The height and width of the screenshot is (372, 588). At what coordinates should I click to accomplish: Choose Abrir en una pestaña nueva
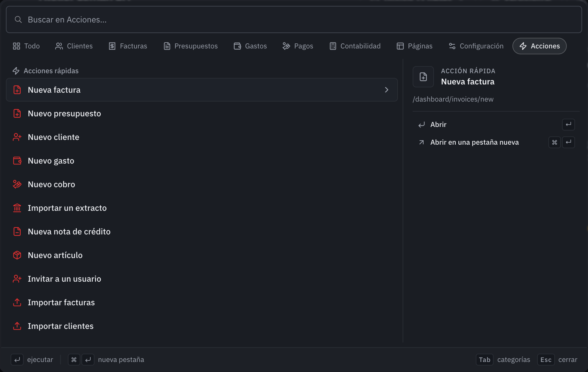tap(496, 142)
